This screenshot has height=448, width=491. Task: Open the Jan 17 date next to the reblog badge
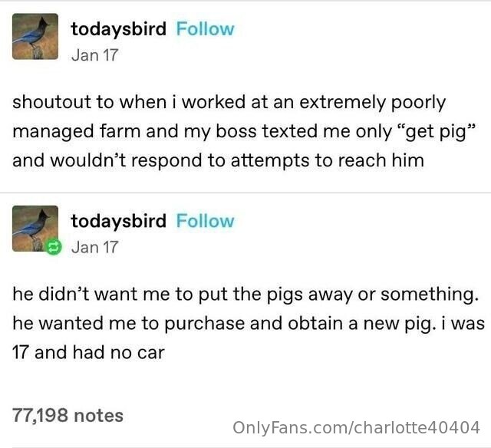click(94, 247)
